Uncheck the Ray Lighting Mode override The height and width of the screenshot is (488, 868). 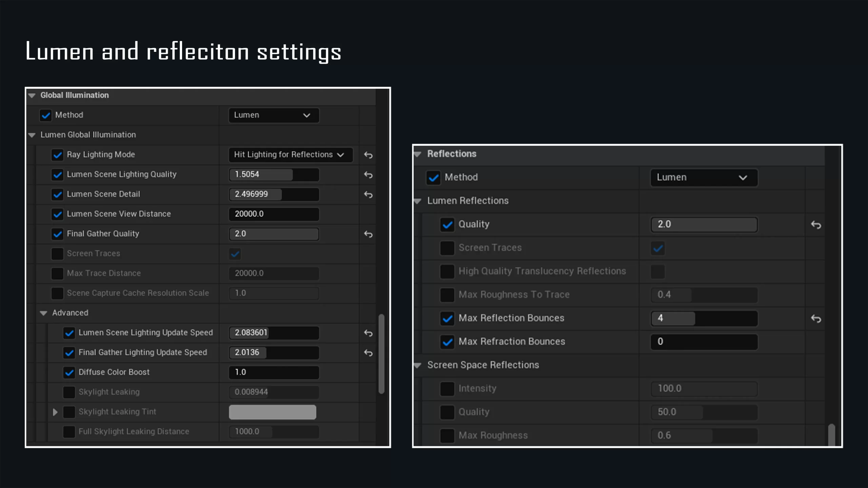pos(57,155)
